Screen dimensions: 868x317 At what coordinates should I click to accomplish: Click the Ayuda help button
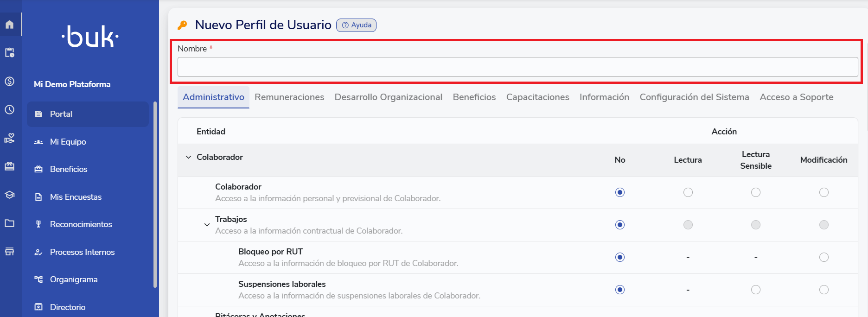pos(356,25)
